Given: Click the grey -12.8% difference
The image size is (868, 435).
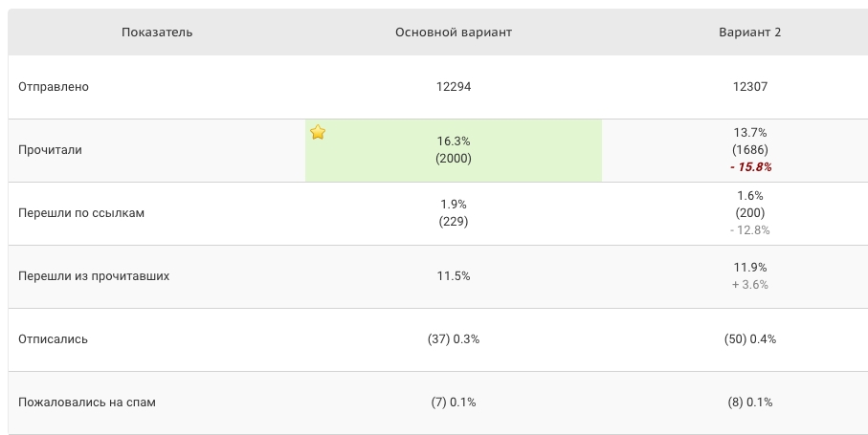Looking at the screenshot, I should [750, 230].
